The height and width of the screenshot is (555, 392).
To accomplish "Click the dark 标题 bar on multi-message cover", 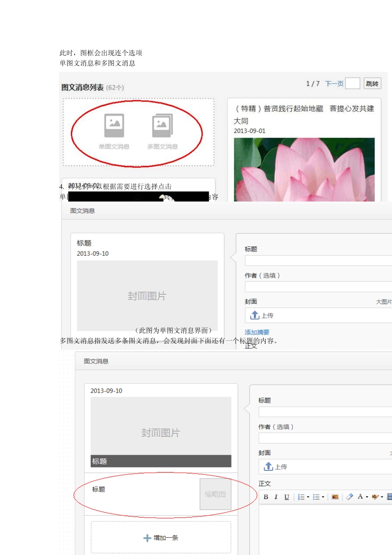I will tap(161, 461).
